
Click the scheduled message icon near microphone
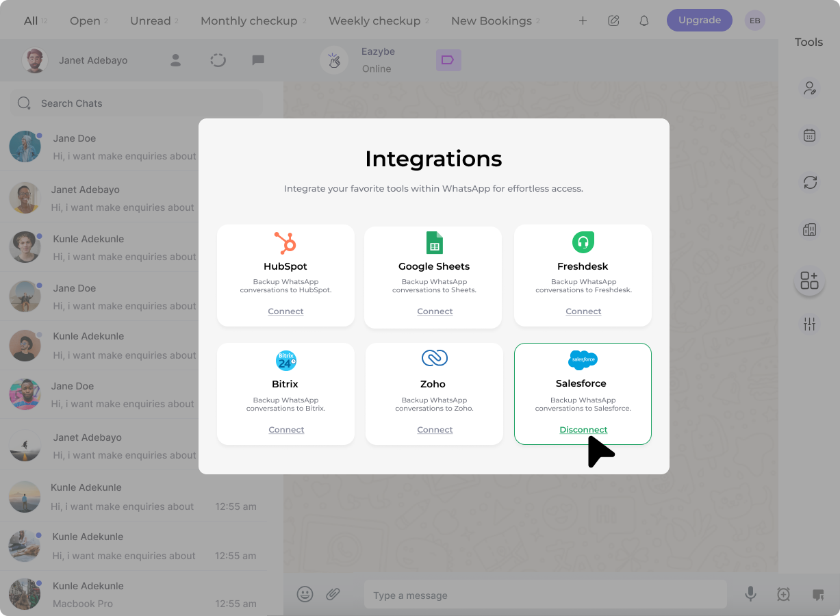pyautogui.click(x=784, y=595)
